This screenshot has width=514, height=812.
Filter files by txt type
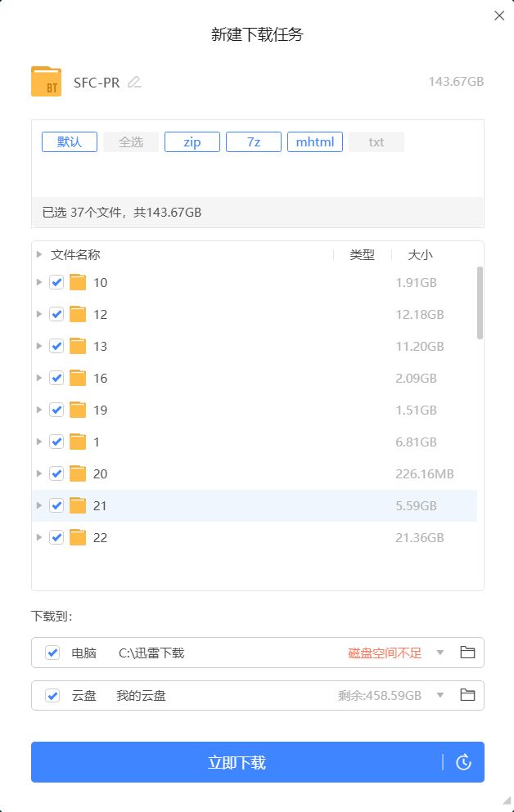pos(376,142)
